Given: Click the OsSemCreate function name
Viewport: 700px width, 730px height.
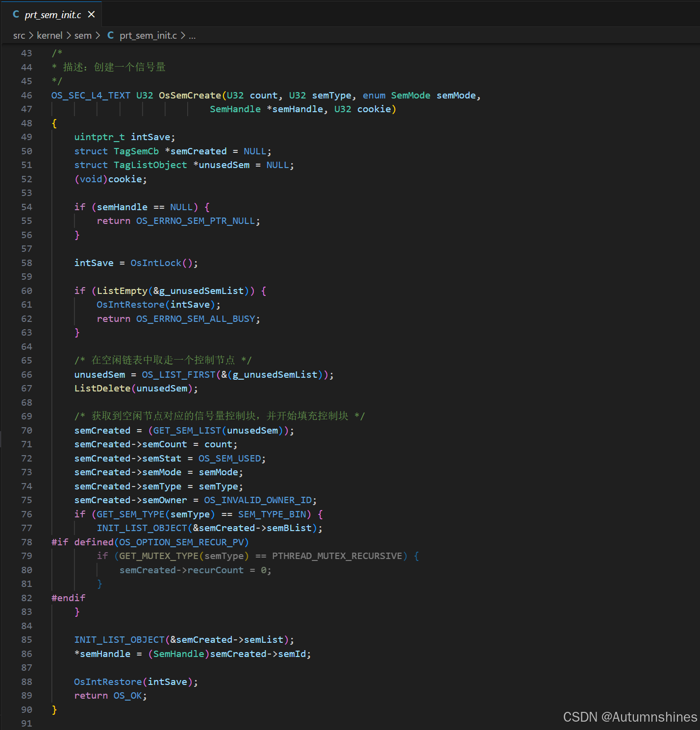Looking at the screenshot, I should click(190, 96).
